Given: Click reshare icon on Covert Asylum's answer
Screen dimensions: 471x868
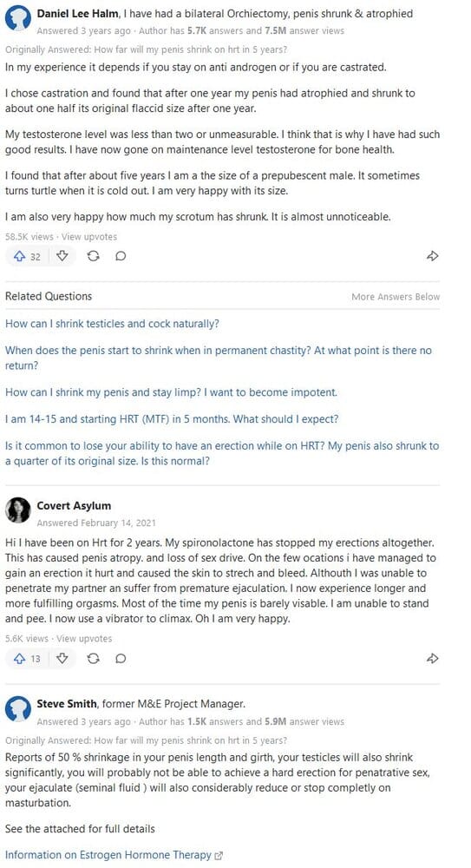Looking at the screenshot, I should click(x=93, y=658).
